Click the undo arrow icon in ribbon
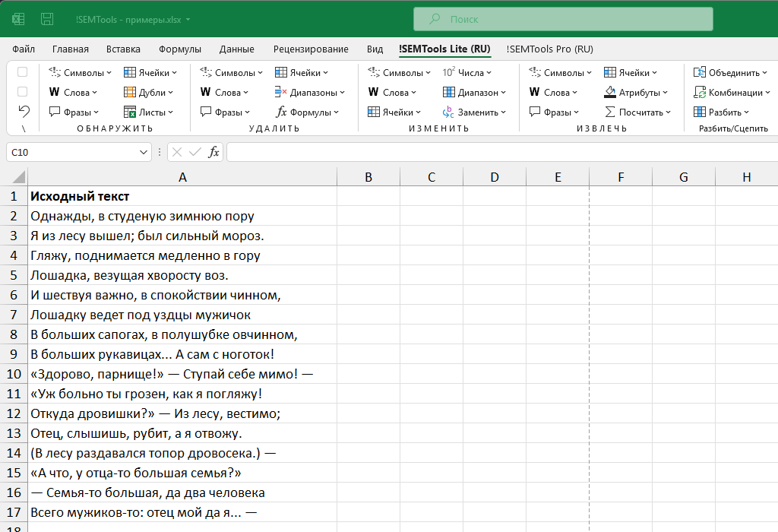Viewport: 778px width, 532px height. [24, 111]
